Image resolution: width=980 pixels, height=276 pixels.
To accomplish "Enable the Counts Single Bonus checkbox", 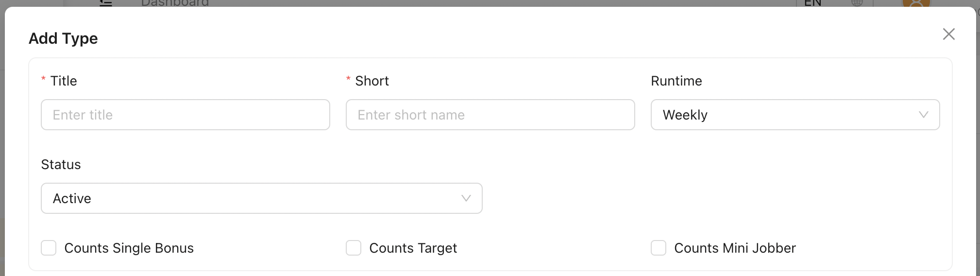I will pos(49,248).
